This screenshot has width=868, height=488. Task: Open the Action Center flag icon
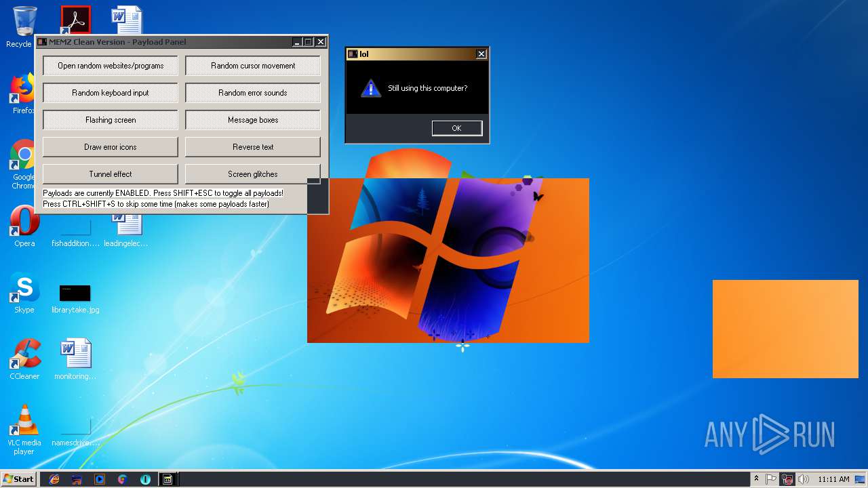tap(772, 479)
